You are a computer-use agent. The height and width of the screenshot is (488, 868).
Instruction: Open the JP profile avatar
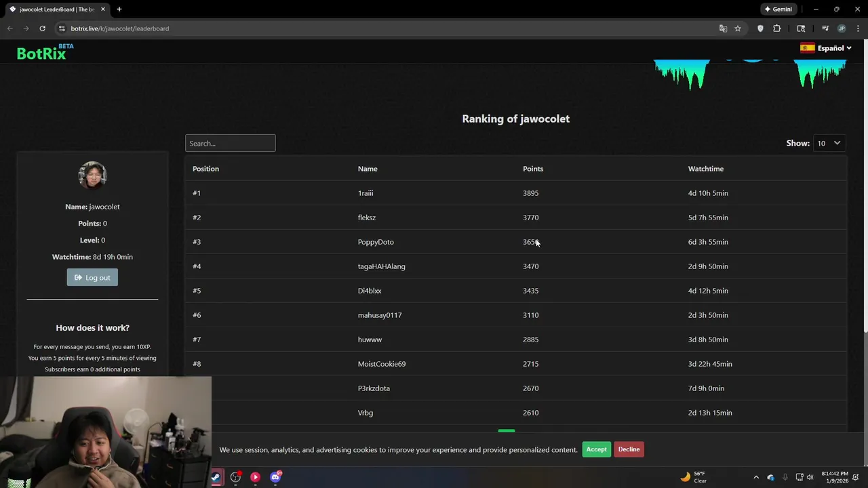tap(842, 28)
